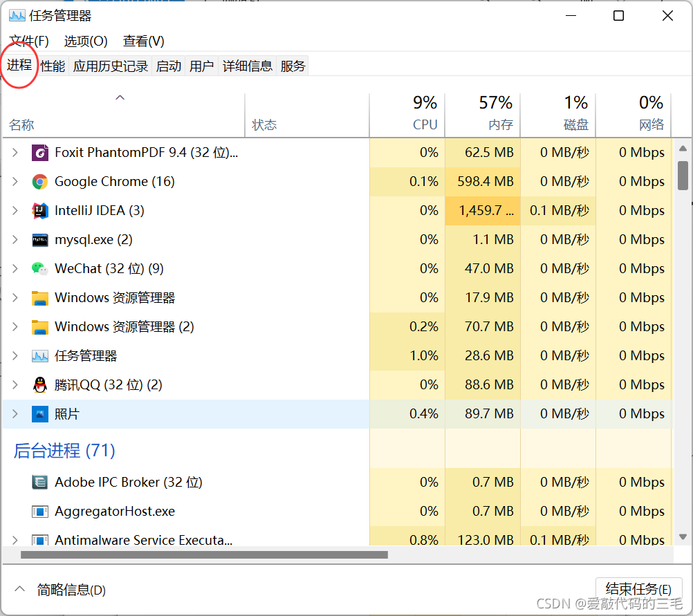Switch to the 用户 tab
Viewport: 693px width, 616px height.
(202, 66)
